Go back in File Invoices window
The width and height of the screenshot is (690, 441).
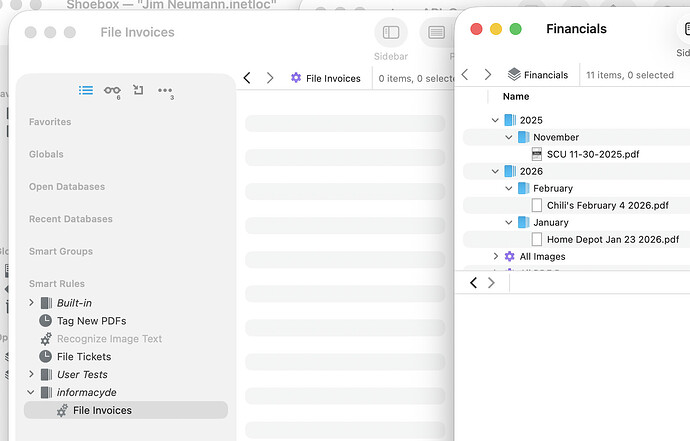247,78
